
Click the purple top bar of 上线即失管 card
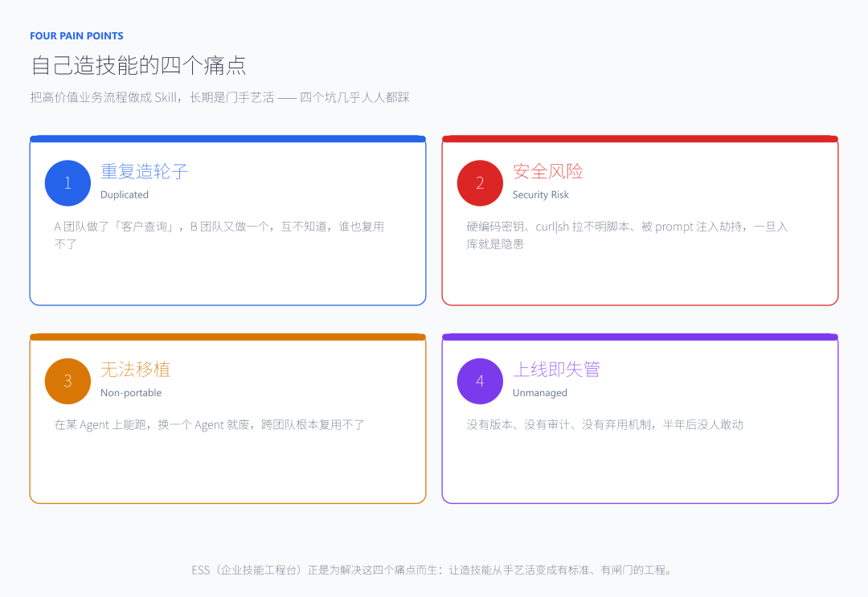pyautogui.click(x=640, y=337)
